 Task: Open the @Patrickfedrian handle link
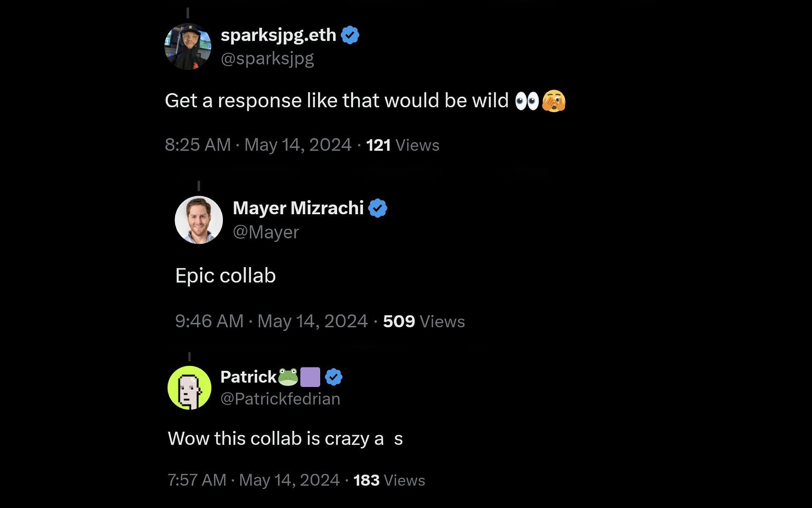280,399
